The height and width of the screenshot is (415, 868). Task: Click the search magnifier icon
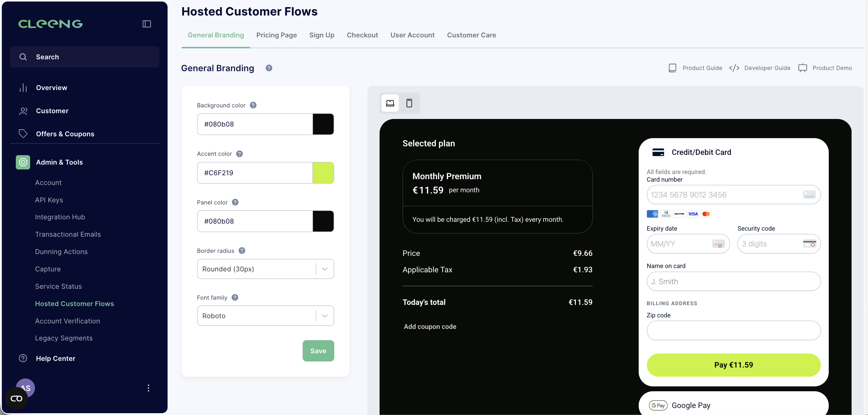(x=23, y=57)
